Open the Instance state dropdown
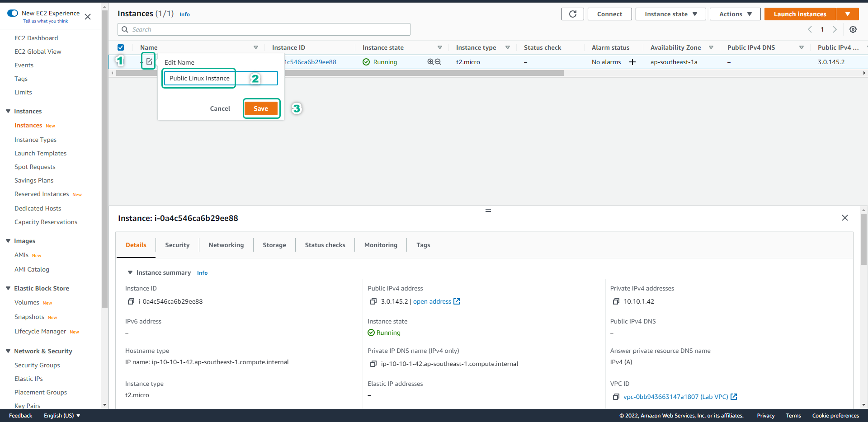Viewport: 868px width, 422px height. 670,14
